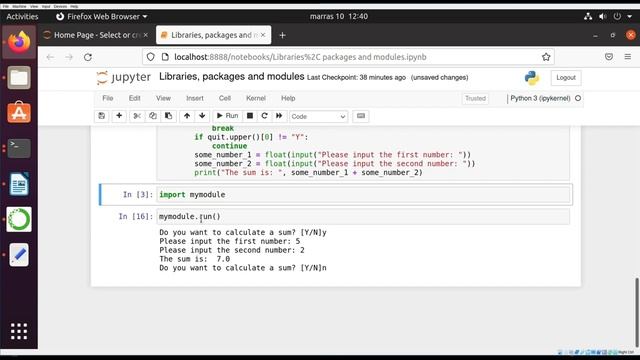Click the Trusted notebook indicator
The height and width of the screenshot is (360, 640).
pos(476,98)
